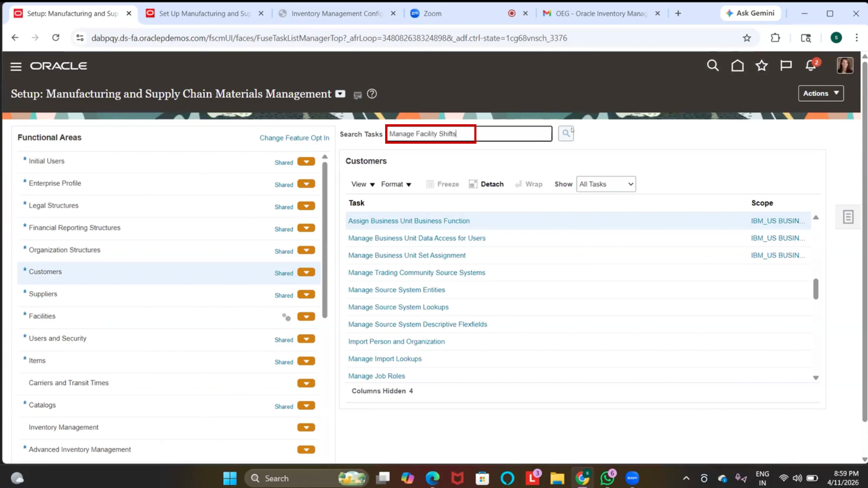Open Manage Source System Lookups task
The image size is (868, 488).
click(x=398, y=307)
